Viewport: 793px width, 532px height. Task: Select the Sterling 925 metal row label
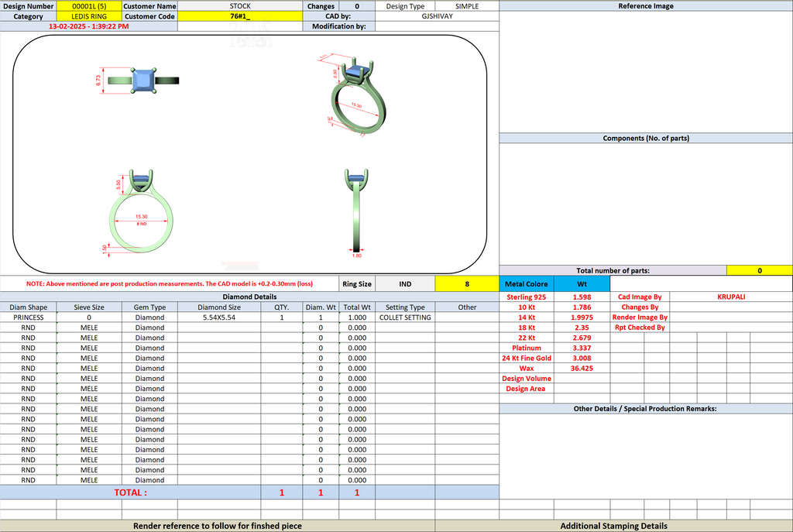(x=527, y=297)
